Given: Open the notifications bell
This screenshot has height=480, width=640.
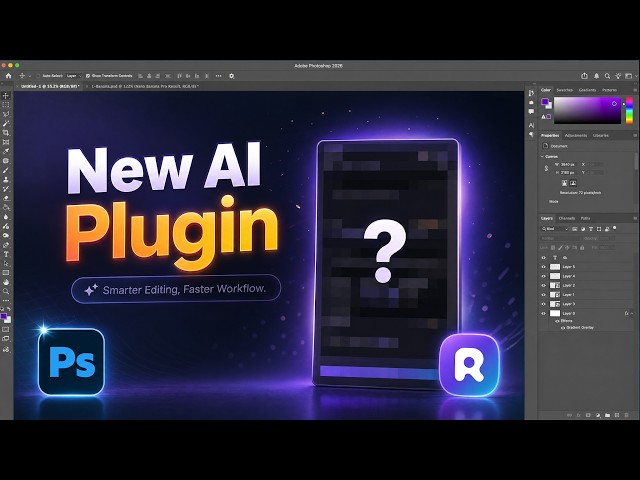Looking at the screenshot, I should coord(596,76).
